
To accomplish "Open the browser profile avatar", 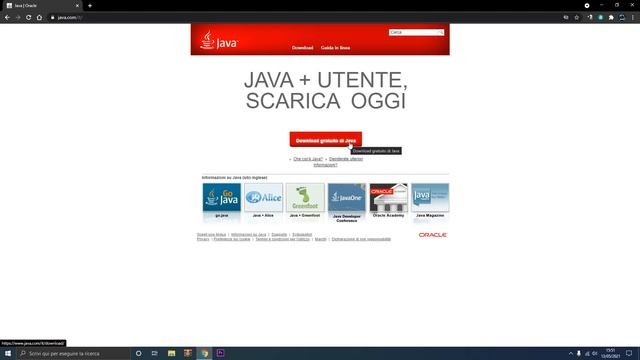I will [x=622, y=18].
